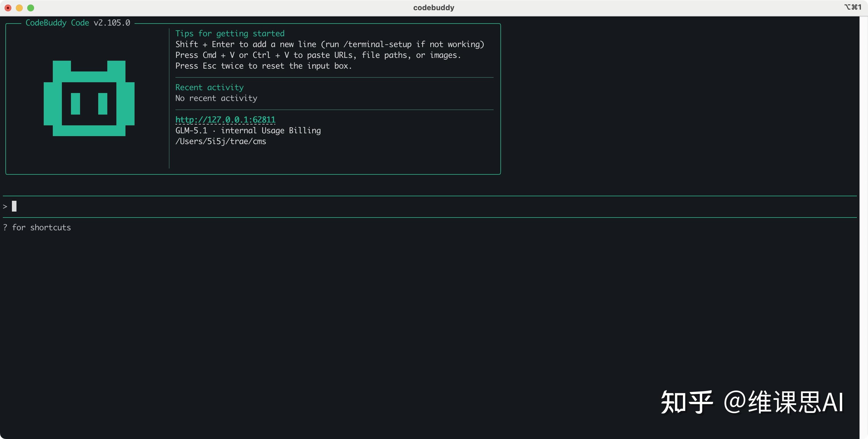Click the ⌥⌘1 tab shortcut indicator
The height and width of the screenshot is (439, 868).
[852, 7]
